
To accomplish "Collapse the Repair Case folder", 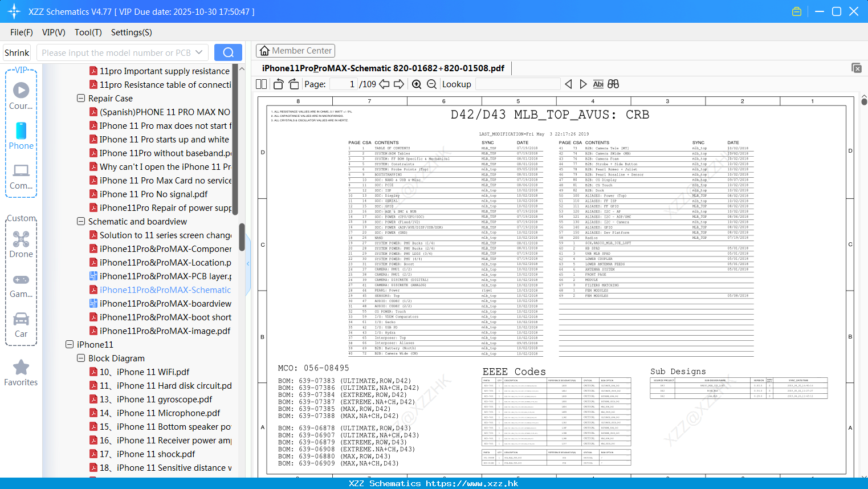I will 81,98.
